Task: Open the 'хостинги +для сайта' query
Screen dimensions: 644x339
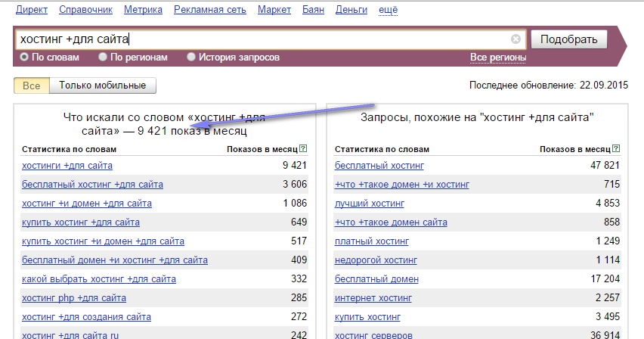Action: pyautogui.click(x=67, y=166)
